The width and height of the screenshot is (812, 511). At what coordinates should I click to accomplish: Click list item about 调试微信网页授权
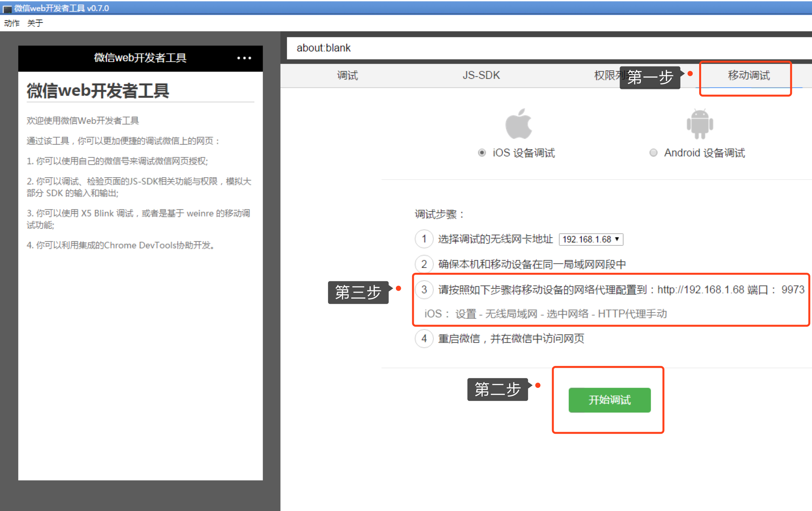pos(117,161)
